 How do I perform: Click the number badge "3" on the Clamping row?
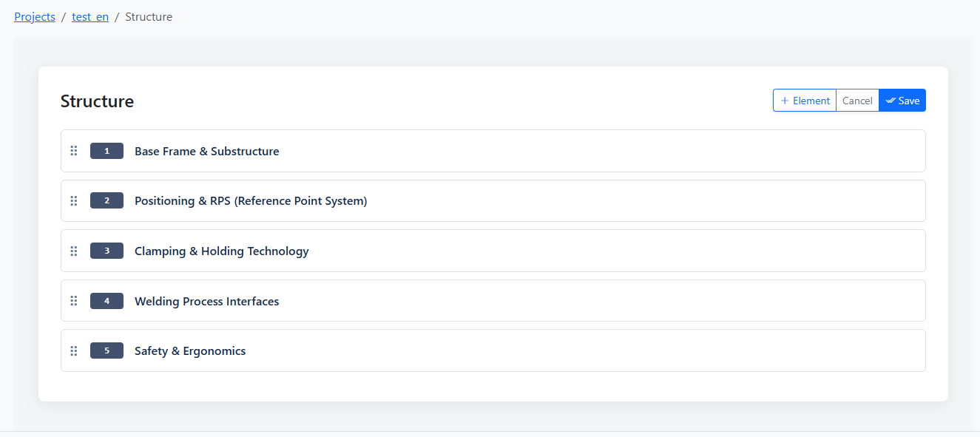click(107, 251)
